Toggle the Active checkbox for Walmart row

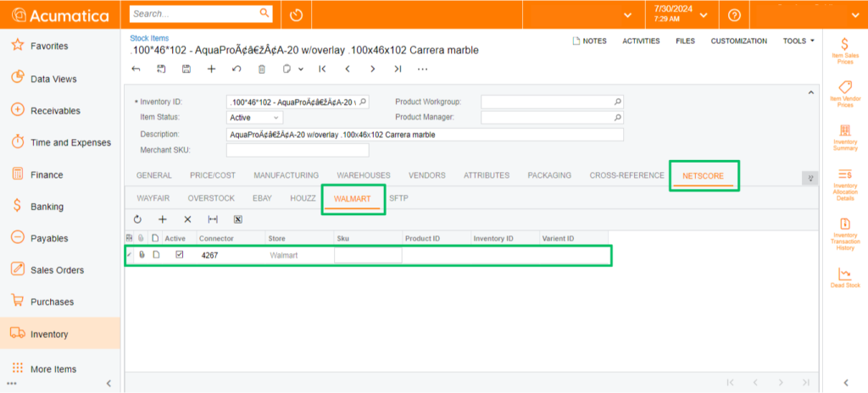(179, 254)
